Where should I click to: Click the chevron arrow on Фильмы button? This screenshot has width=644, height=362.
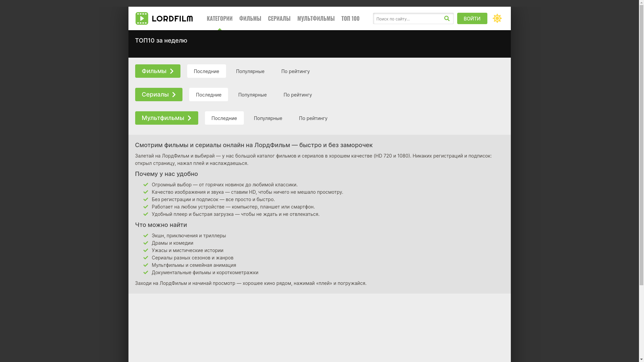172,71
